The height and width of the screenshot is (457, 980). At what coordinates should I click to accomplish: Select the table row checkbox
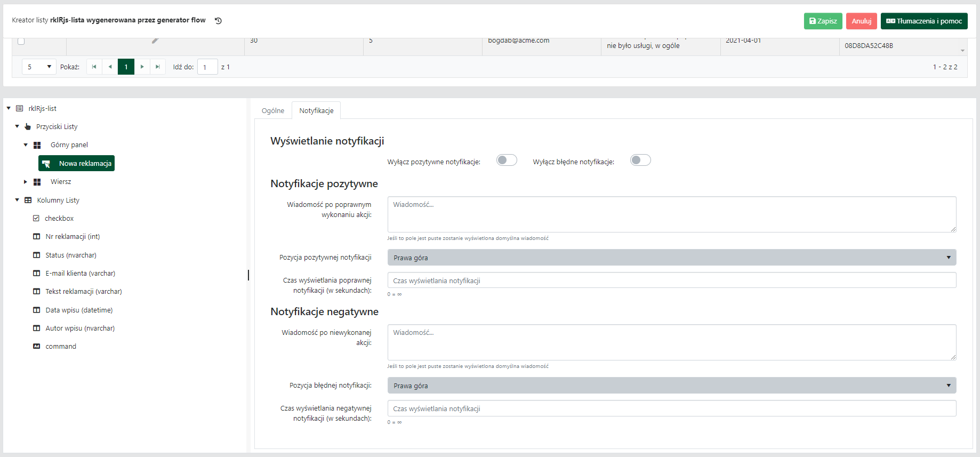click(x=21, y=41)
